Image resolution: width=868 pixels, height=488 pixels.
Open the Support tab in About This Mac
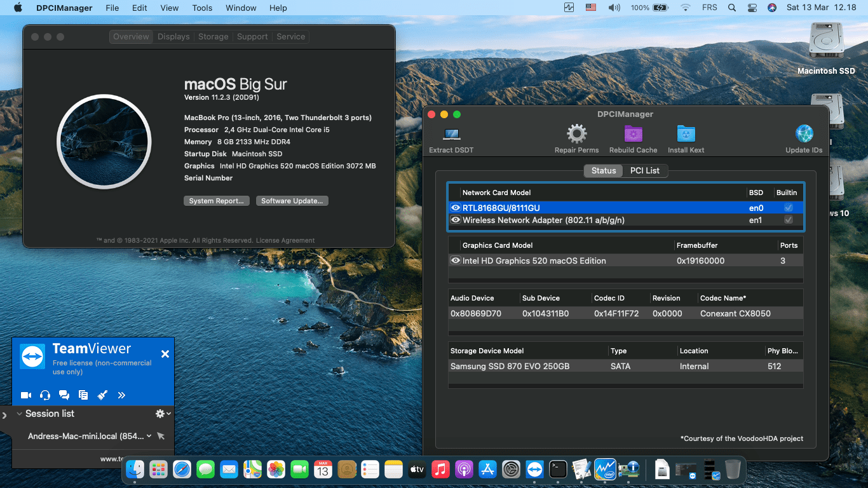tap(252, 36)
